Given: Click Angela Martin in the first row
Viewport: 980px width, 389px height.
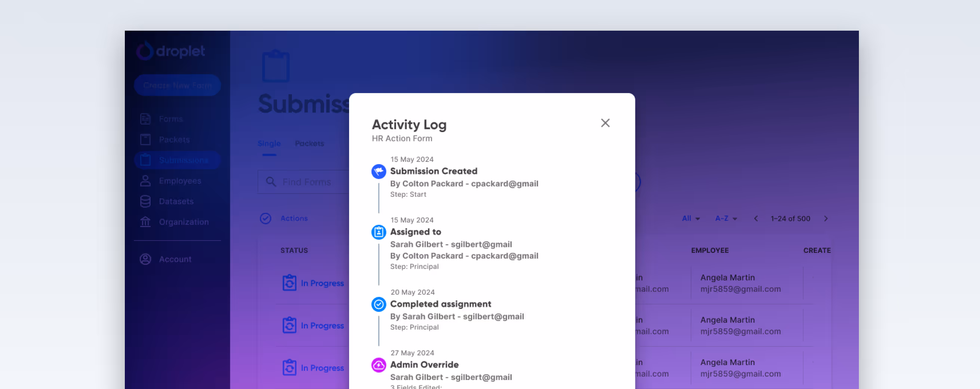Looking at the screenshot, I should 727,278.
